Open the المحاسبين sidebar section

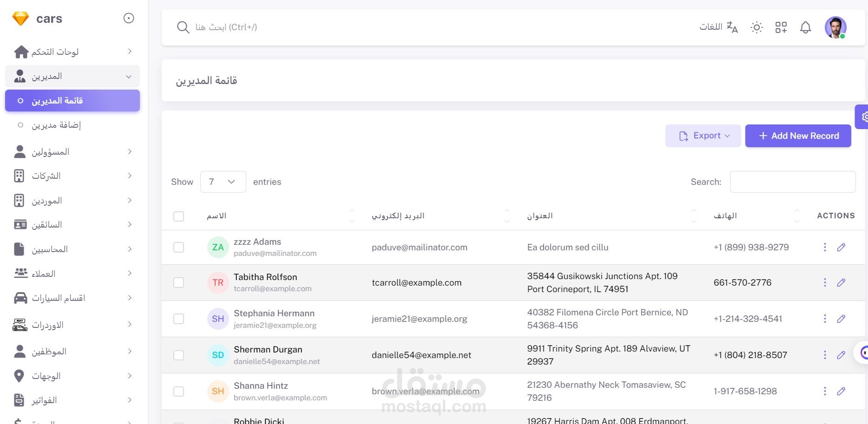(x=72, y=249)
